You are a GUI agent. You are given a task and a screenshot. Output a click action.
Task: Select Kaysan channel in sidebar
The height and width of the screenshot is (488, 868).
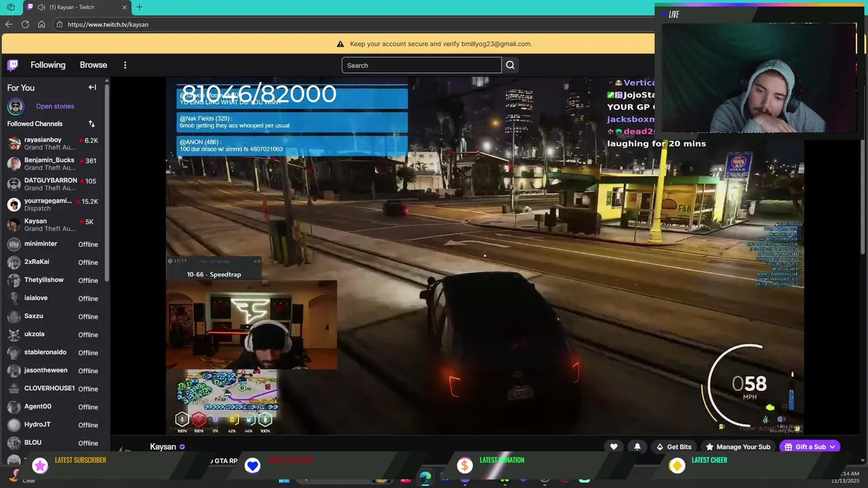53,225
